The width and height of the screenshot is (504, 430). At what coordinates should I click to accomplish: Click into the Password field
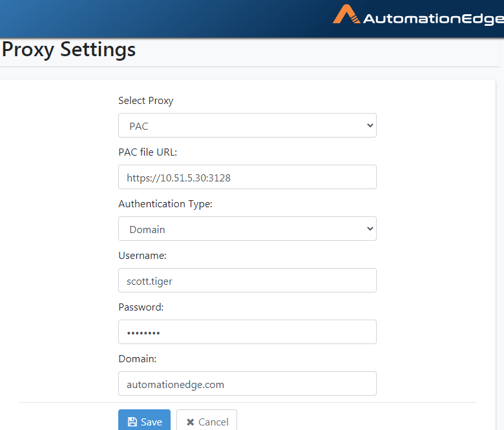click(x=247, y=332)
